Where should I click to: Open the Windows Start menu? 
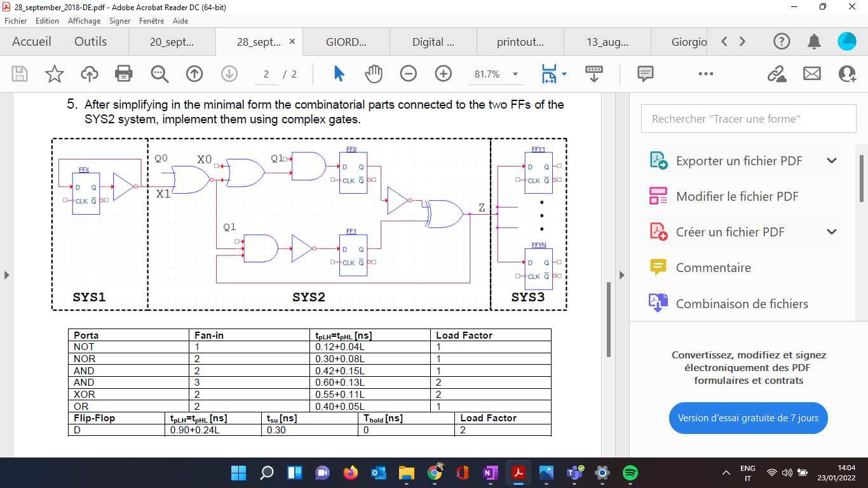point(238,473)
